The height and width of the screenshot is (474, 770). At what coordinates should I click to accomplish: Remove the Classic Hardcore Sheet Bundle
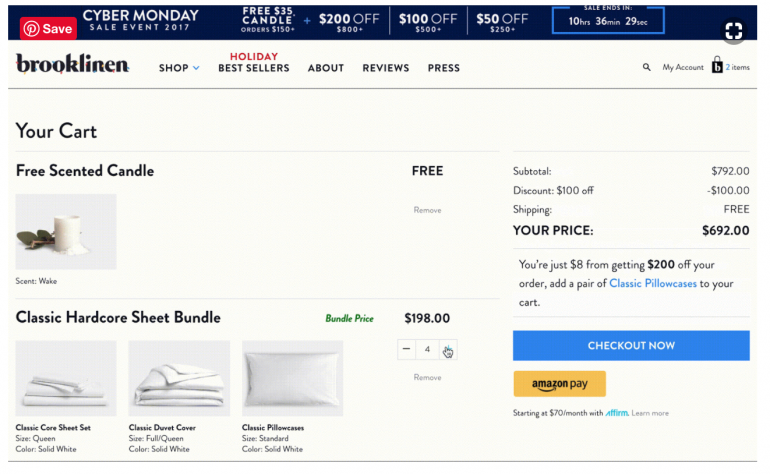(427, 377)
